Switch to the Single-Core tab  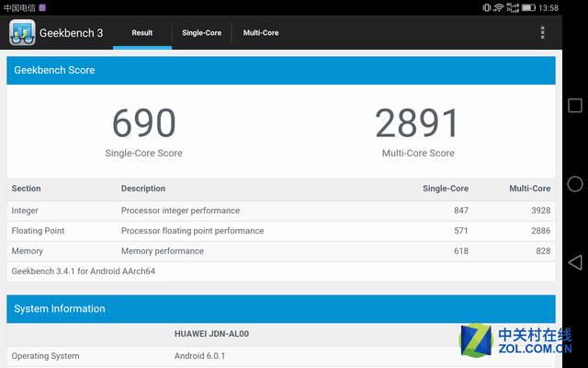[x=202, y=33]
